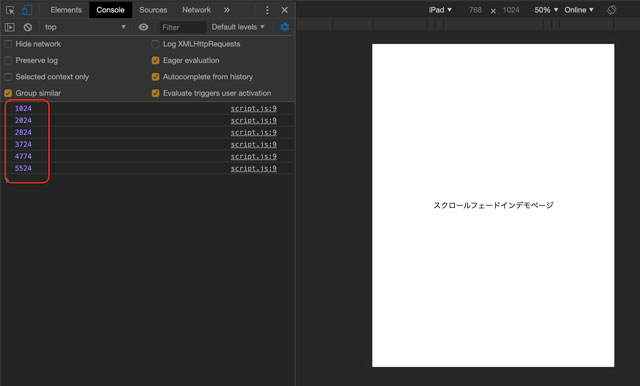Enable the Preserve log checkbox
640x386 pixels.
click(8, 60)
